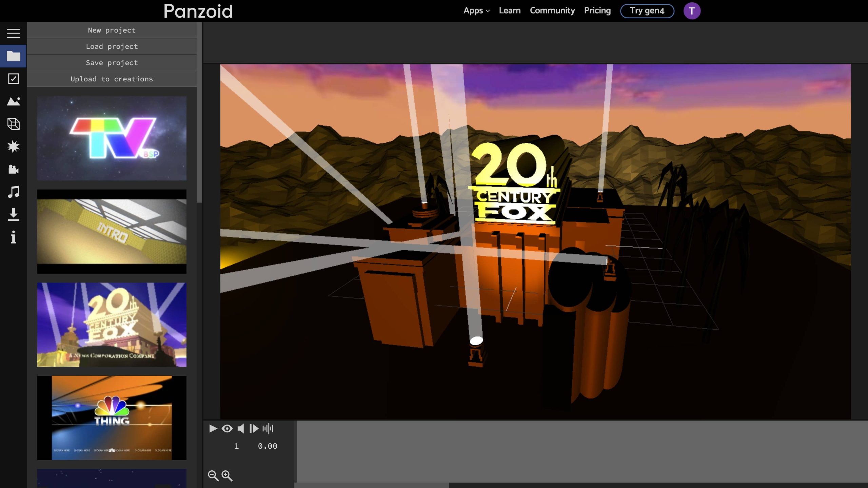Open the 3D cube objects panel
Viewport: 868px width, 488px height.
[14, 124]
